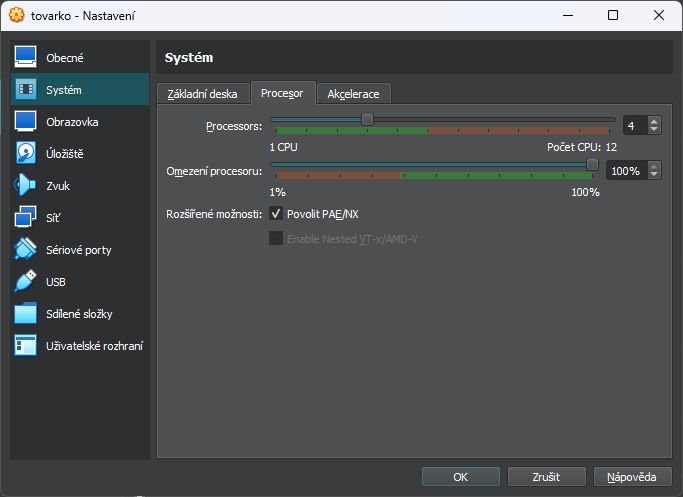Image resolution: width=683 pixels, height=497 pixels.
Task: Click the Zvuk audio speaker icon
Action: (26, 186)
